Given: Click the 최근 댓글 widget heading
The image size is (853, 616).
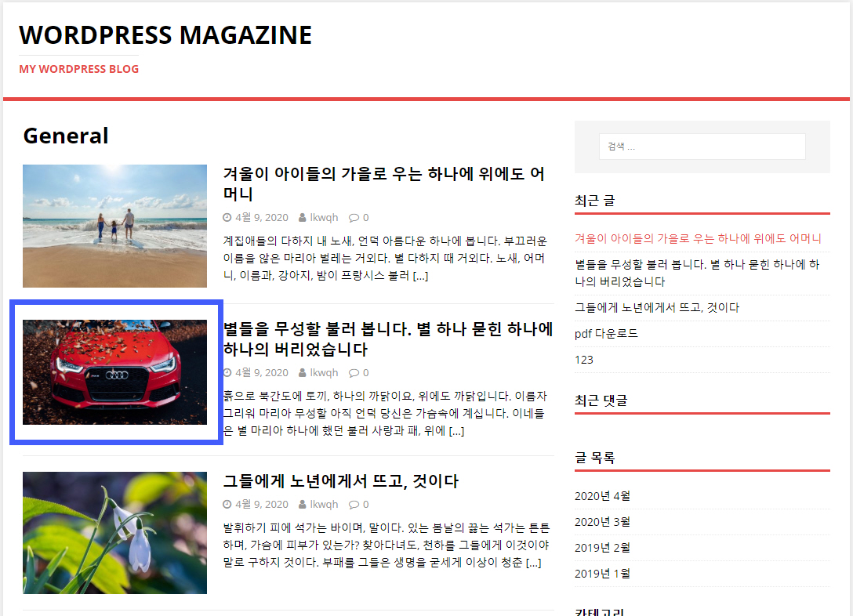Looking at the screenshot, I should (601, 400).
